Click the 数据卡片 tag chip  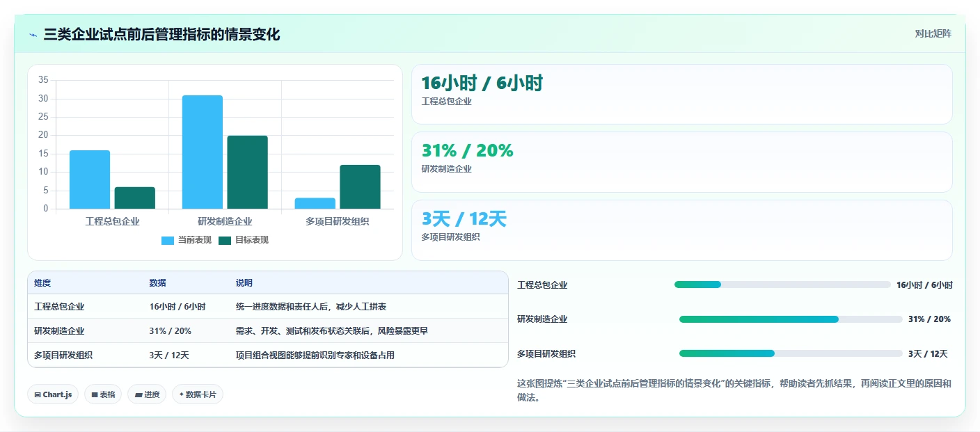click(198, 394)
